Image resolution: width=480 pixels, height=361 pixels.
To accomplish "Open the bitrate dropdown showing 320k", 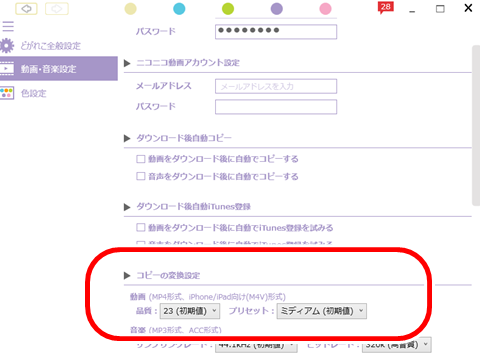I will pyautogui.click(x=397, y=345).
